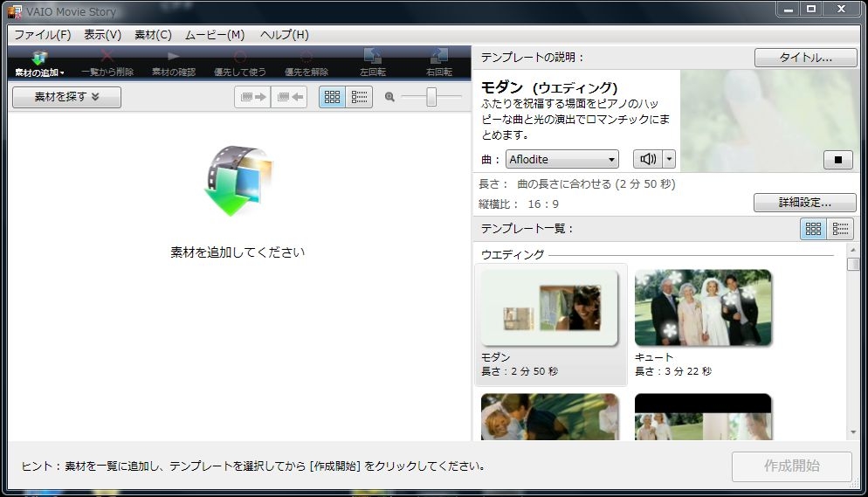Select the キュート wedding template thumbnail
Screen dimensions: 868x497
point(703,307)
